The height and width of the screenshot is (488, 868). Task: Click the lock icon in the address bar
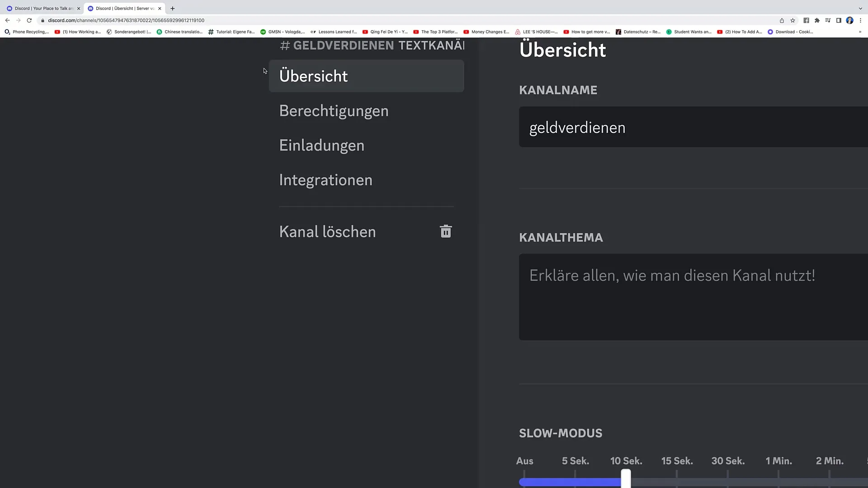click(x=42, y=20)
